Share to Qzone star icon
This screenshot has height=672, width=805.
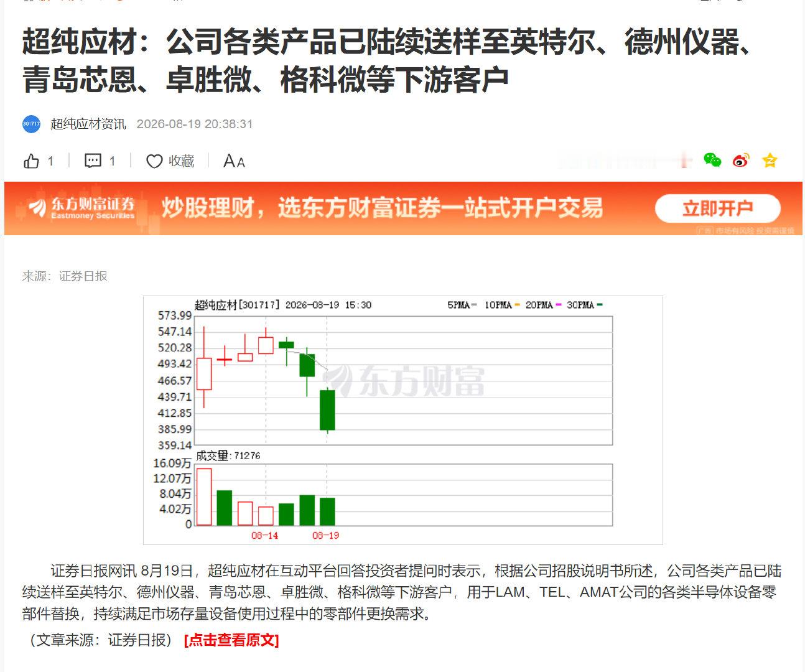770,161
